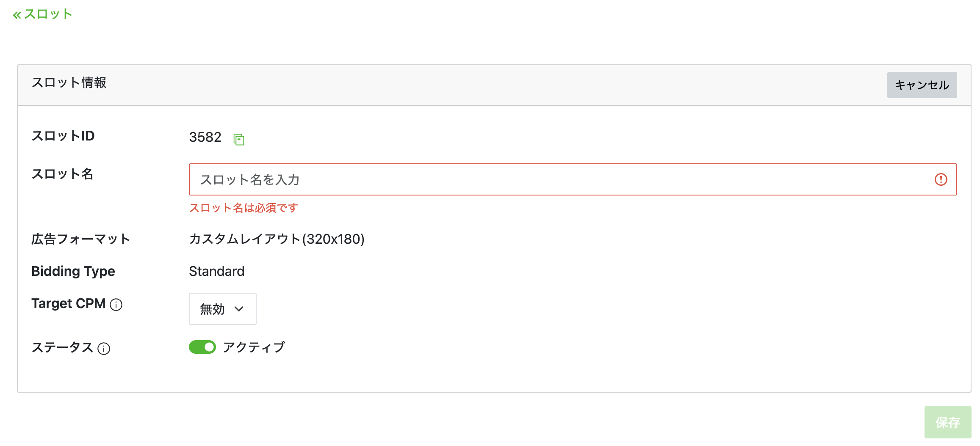The image size is (980, 446).
Task: Click the スロット情報 panel header
Action: (494, 85)
